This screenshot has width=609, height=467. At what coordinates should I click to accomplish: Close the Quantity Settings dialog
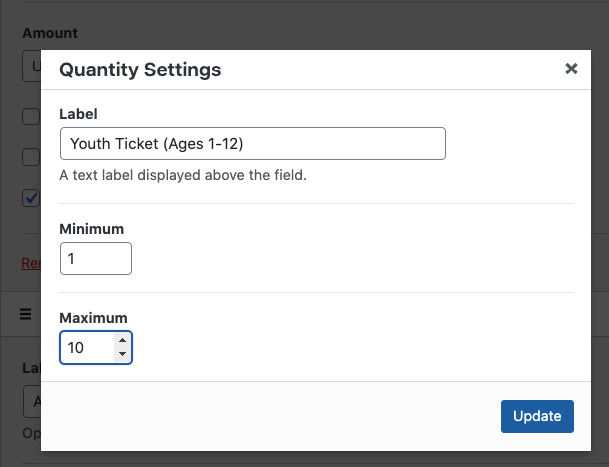pos(571,69)
